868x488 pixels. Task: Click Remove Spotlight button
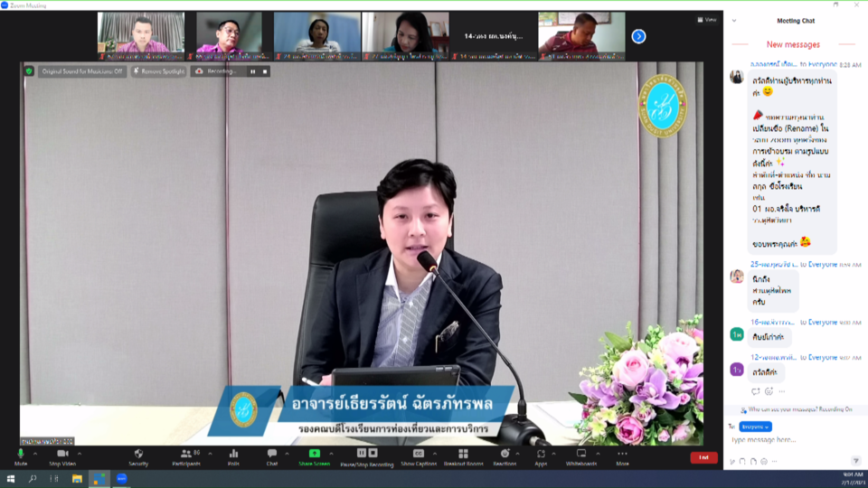(x=159, y=71)
